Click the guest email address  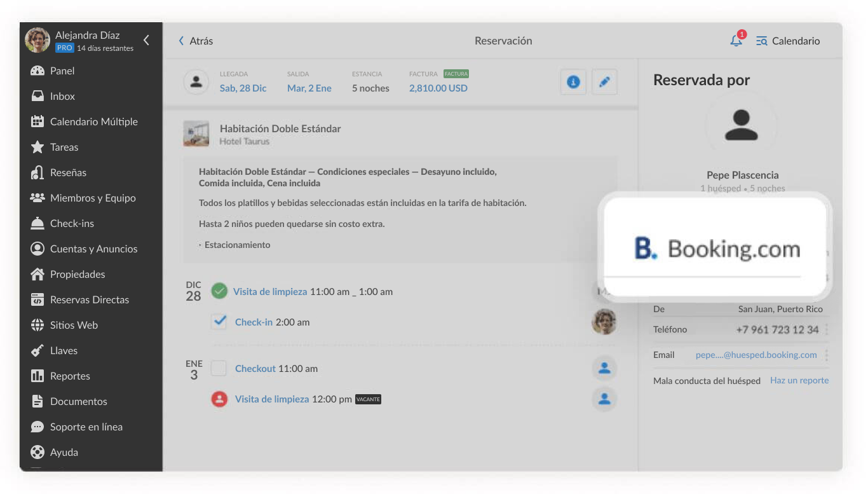pyautogui.click(x=756, y=355)
